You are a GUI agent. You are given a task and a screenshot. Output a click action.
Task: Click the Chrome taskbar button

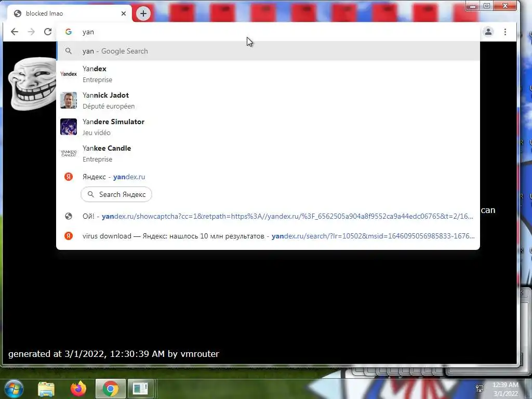[111, 389]
